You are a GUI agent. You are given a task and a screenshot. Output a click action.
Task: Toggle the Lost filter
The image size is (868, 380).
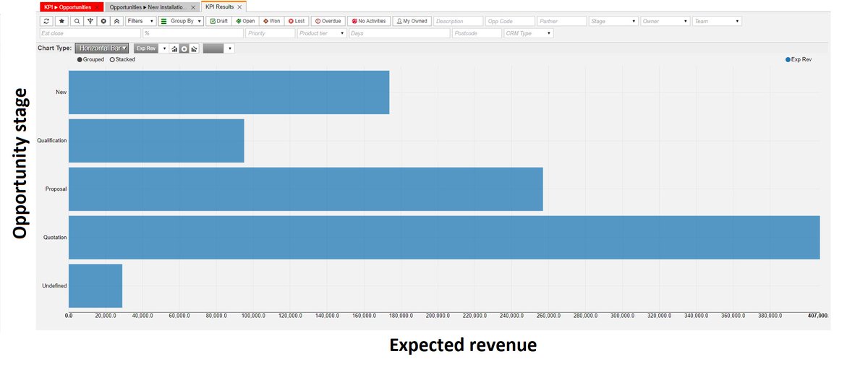tap(297, 21)
